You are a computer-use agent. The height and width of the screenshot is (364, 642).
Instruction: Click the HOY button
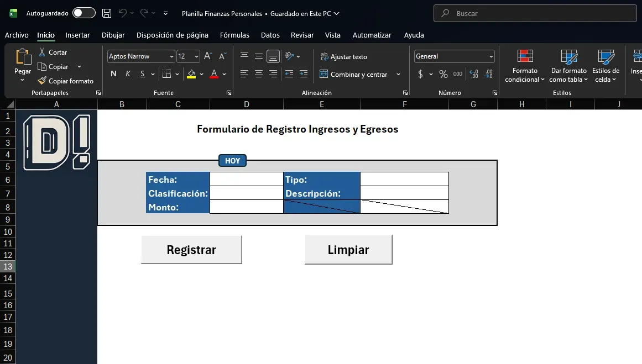(233, 161)
